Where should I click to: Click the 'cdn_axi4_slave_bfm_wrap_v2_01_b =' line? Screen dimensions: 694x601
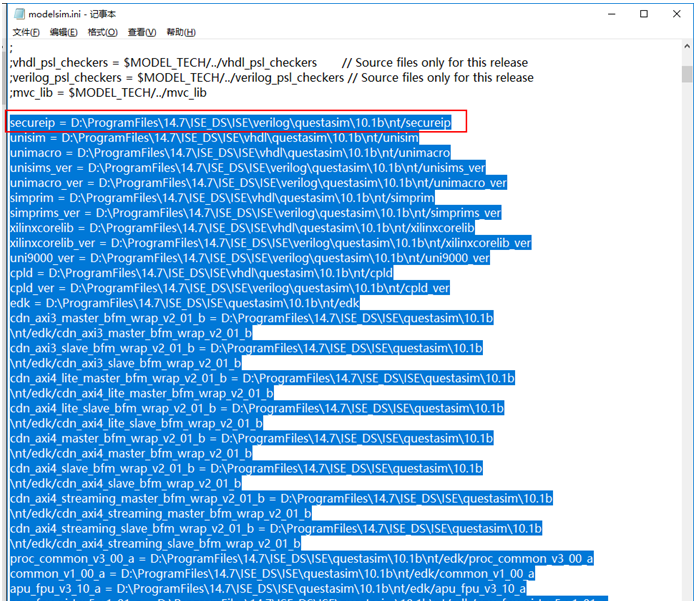tap(246, 469)
